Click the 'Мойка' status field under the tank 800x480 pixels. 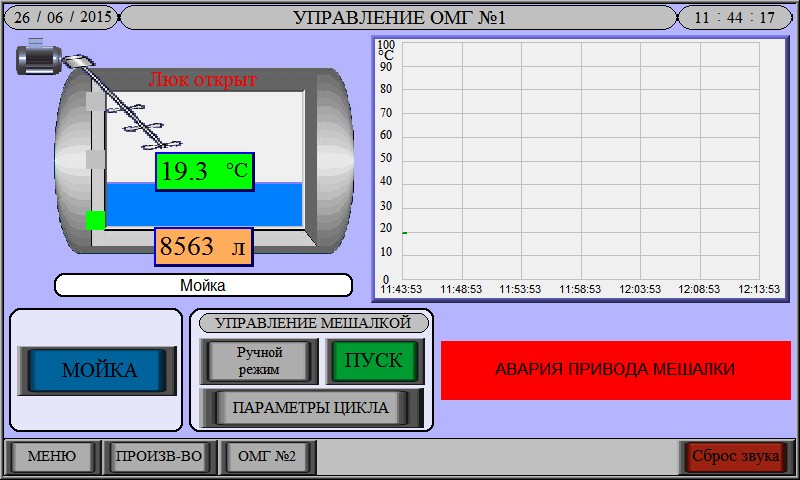203,285
